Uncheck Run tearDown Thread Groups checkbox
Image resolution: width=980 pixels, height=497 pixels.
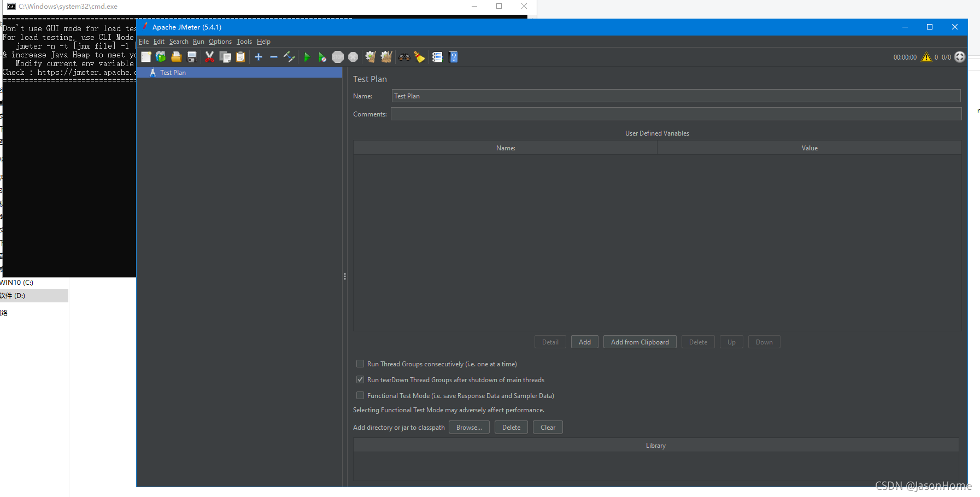(360, 379)
